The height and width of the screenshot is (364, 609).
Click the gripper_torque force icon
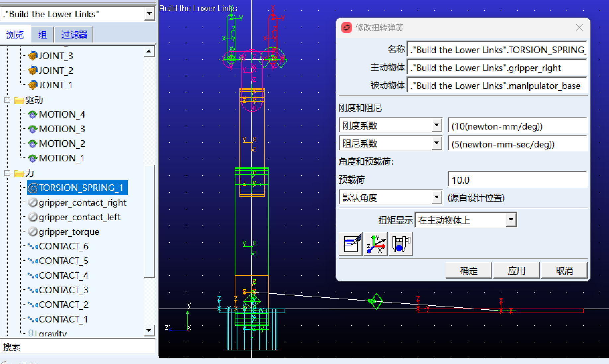(33, 231)
